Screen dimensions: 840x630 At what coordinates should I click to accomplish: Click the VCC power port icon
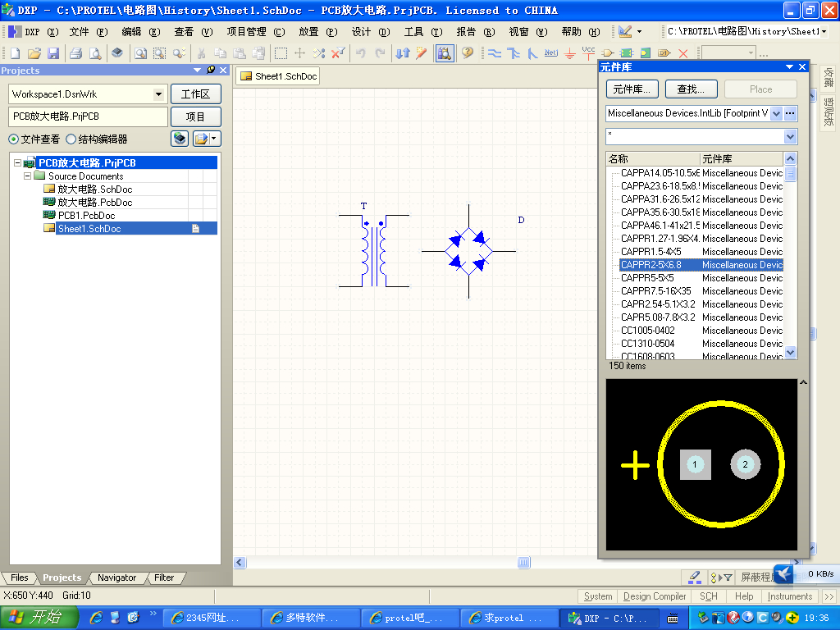[588, 52]
